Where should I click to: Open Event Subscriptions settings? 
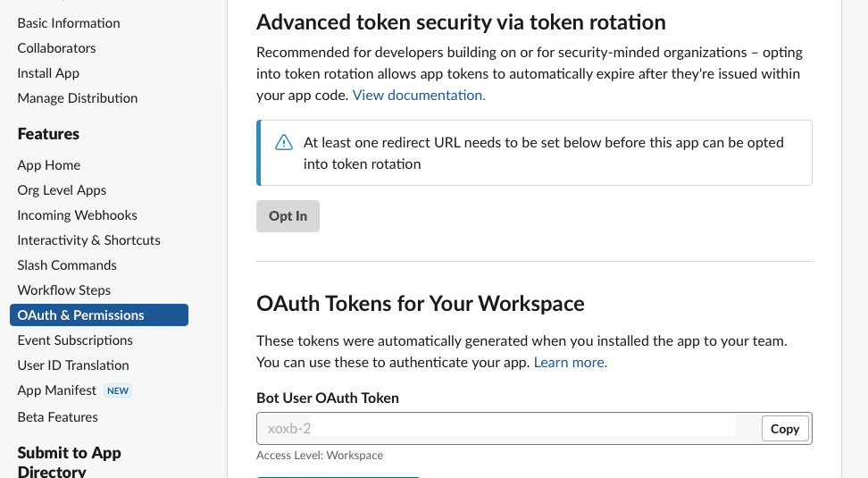(x=75, y=340)
